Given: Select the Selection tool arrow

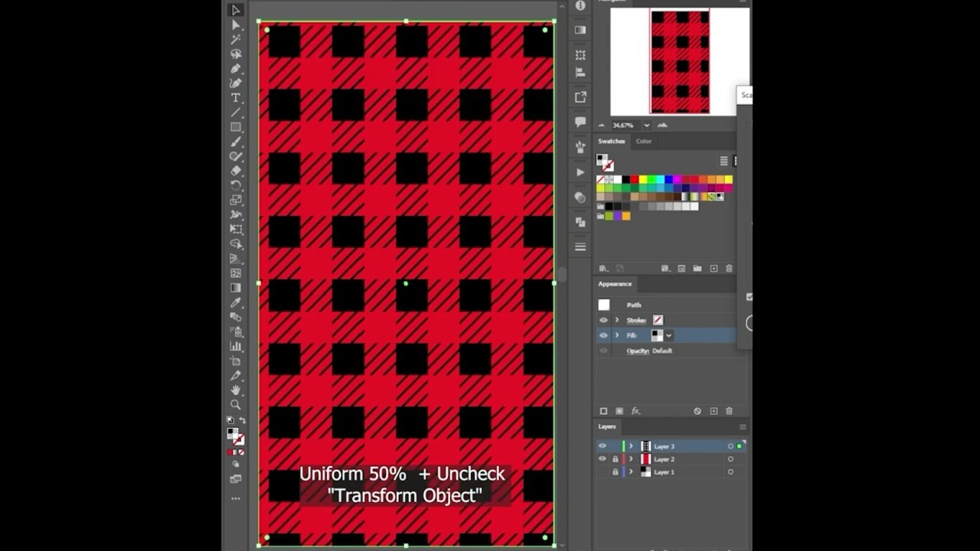Looking at the screenshot, I should point(236,10).
